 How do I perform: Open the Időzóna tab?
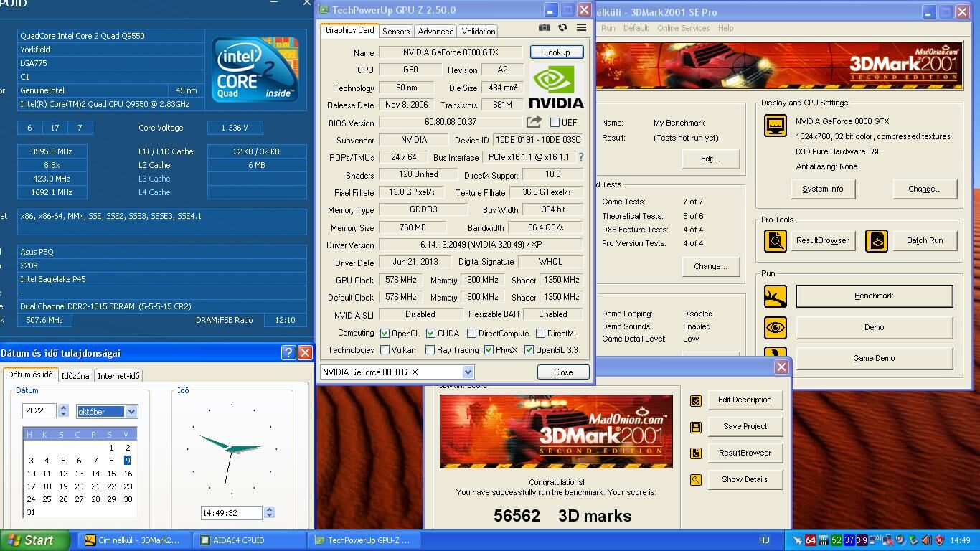point(75,375)
